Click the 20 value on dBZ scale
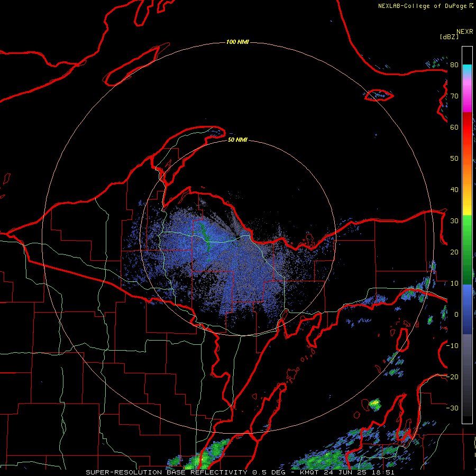Viewport: 476px width, 476px height. (454, 252)
